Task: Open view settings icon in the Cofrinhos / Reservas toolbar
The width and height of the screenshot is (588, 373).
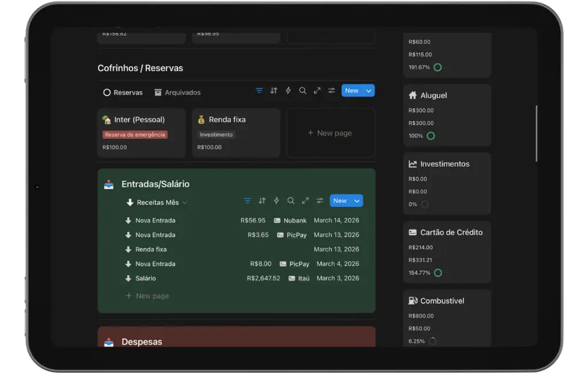Action: click(x=331, y=90)
